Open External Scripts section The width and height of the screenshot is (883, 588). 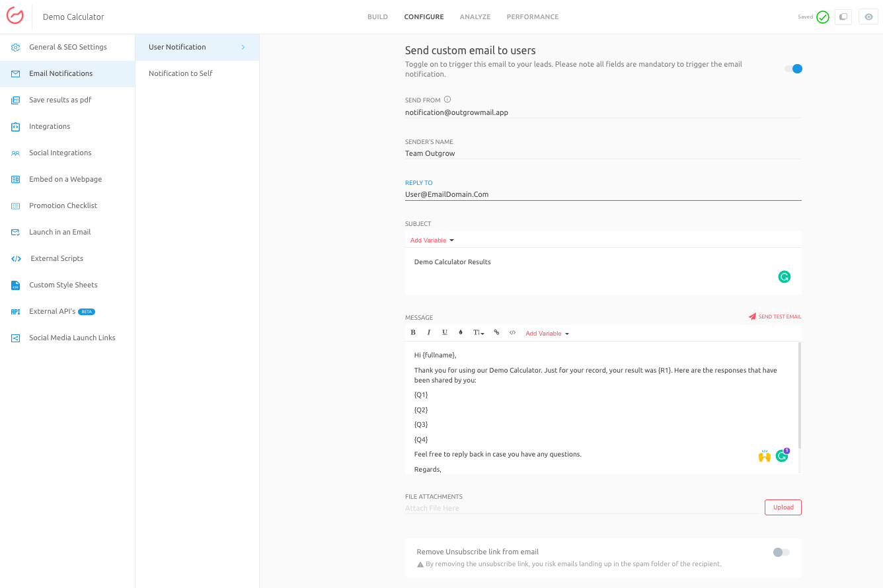(x=67, y=259)
